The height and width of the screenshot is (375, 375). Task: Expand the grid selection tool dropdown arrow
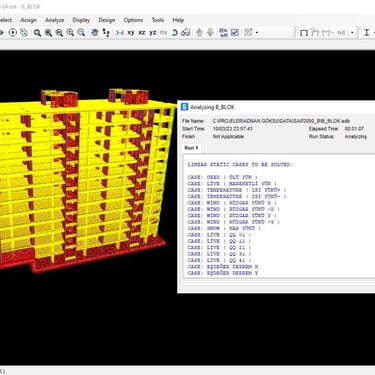pyautogui.click(x=257, y=33)
